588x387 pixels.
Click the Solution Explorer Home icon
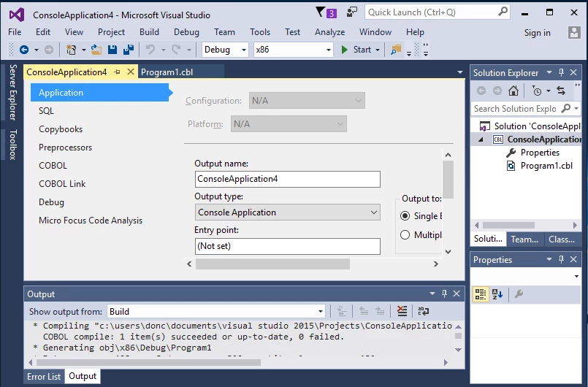click(x=513, y=91)
